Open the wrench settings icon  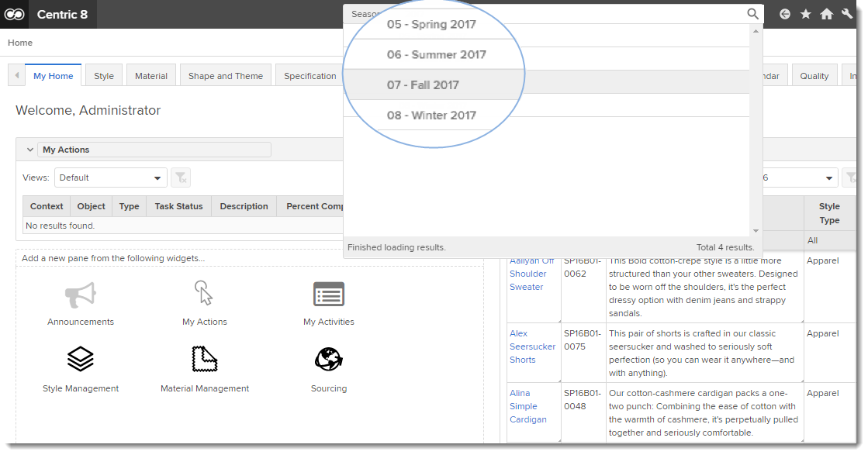point(847,14)
